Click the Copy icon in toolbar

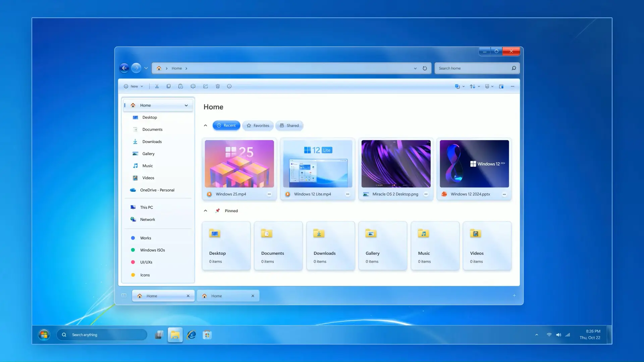[168, 86]
